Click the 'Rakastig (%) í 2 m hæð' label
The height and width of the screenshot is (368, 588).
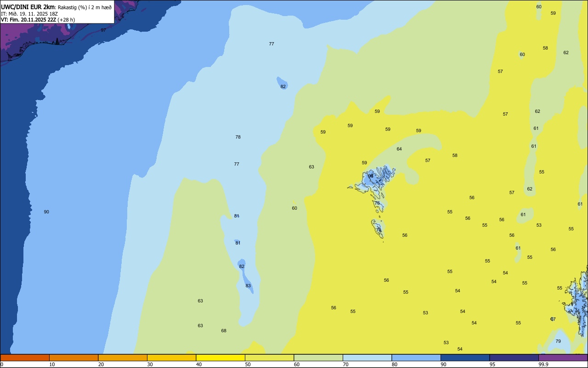click(85, 7)
